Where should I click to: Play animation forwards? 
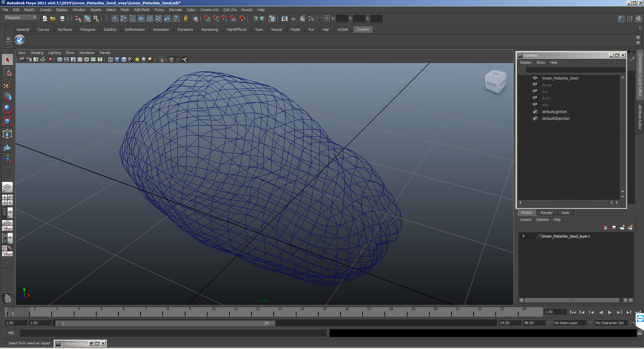pyautogui.click(x=610, y=312)
